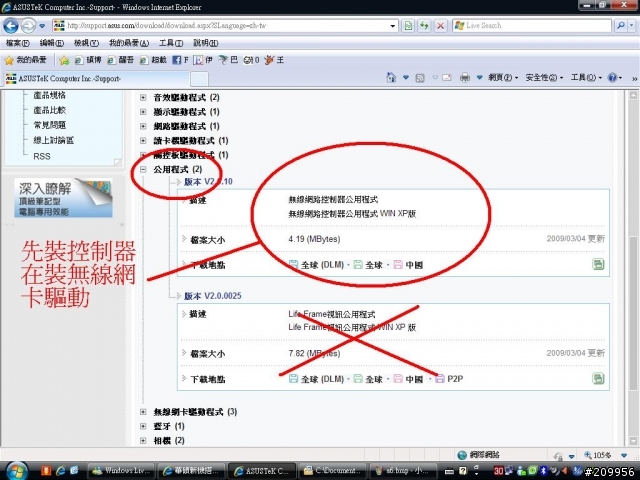Screen dimensions: 640x480
Task: Expand the 網路驅動程式 (1) category
Action: coord(143,126)
